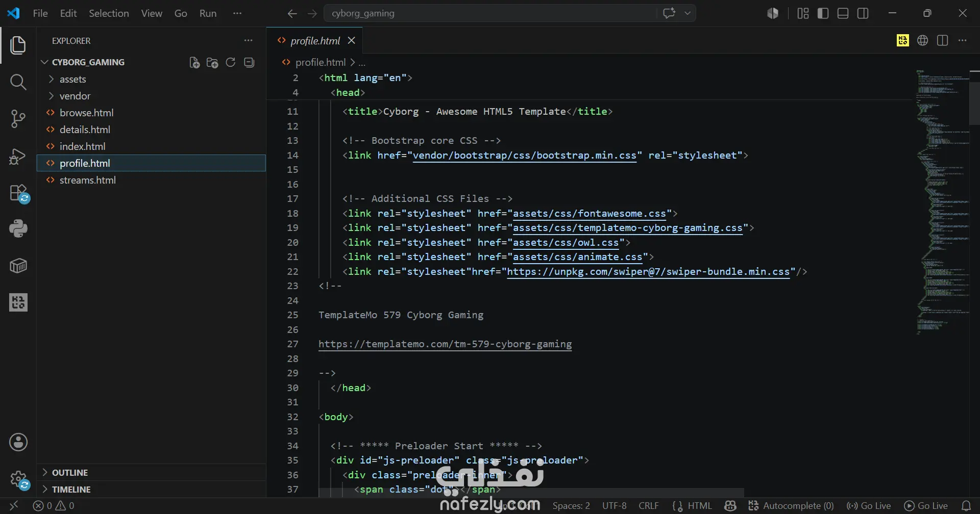Select profile.html in Explorer tree
The width and height of the screenshot is (980, 514).
pos(151,163)
